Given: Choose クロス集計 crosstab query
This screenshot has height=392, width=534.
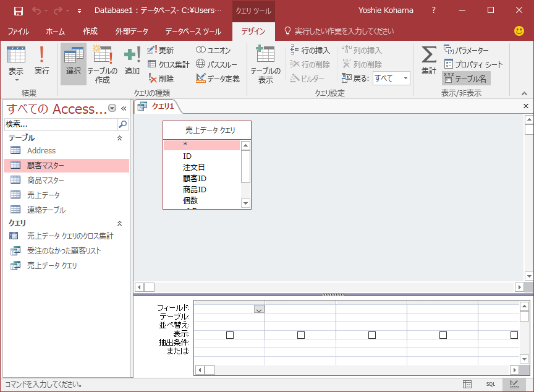Looking at the screenshot, I should (169, 64).
